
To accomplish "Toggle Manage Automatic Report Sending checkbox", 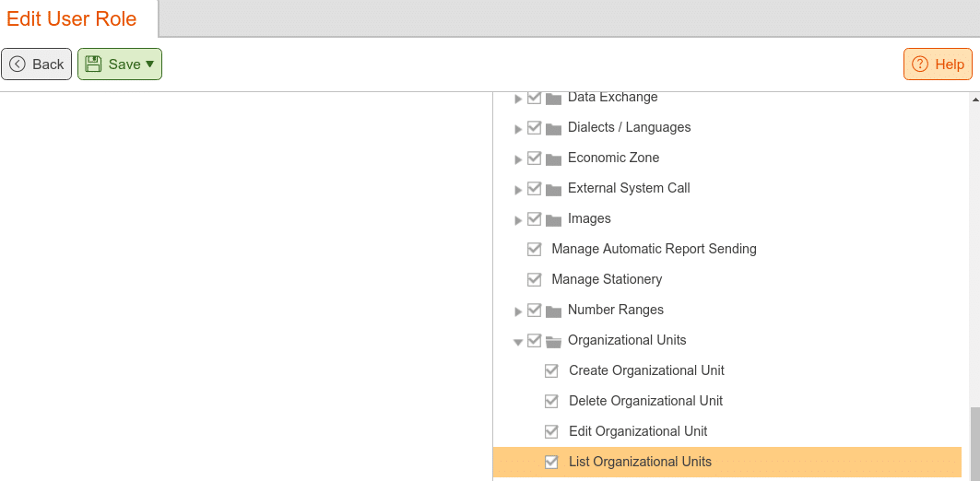I will (x=535, y=249).
